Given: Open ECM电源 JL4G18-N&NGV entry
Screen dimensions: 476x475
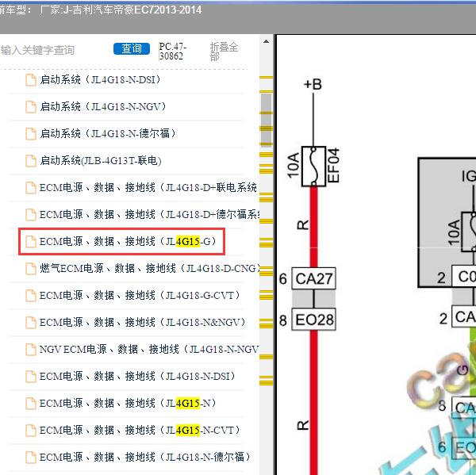Looking at the screenshot, I should [142, 322].
